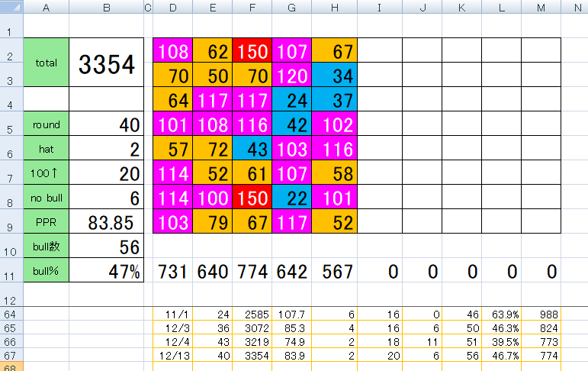Image resolution: width=588 pixels, height=371 pixels.
Task: Select the 39.5% cell in the history table
Action: tap(501, 341)
